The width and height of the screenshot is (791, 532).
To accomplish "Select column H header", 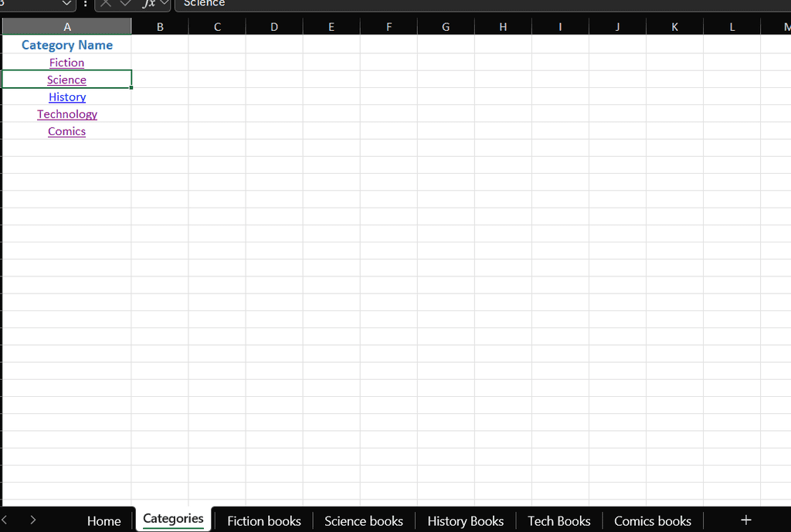I will point(503,27).
